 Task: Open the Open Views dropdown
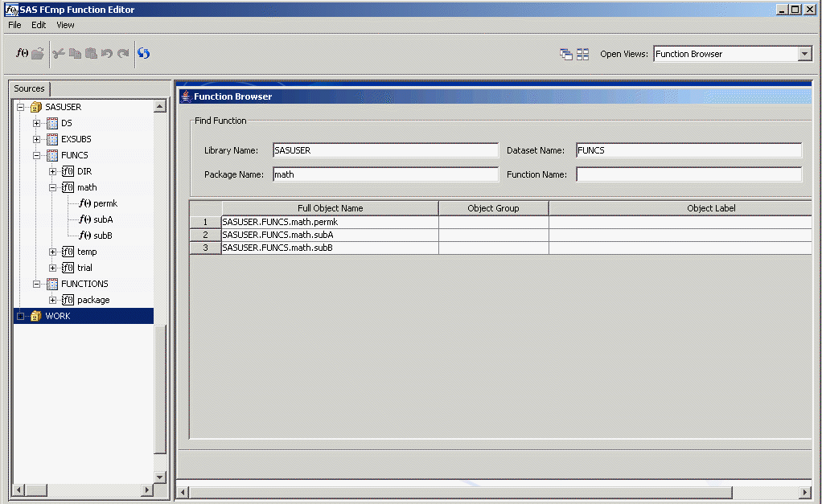pos(805,53)
